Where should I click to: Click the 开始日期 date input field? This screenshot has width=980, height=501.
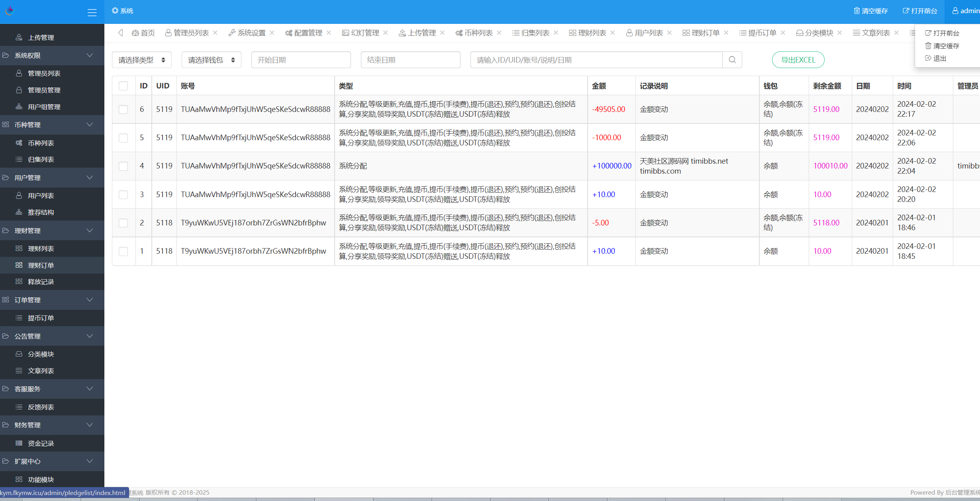pos(301,60)
